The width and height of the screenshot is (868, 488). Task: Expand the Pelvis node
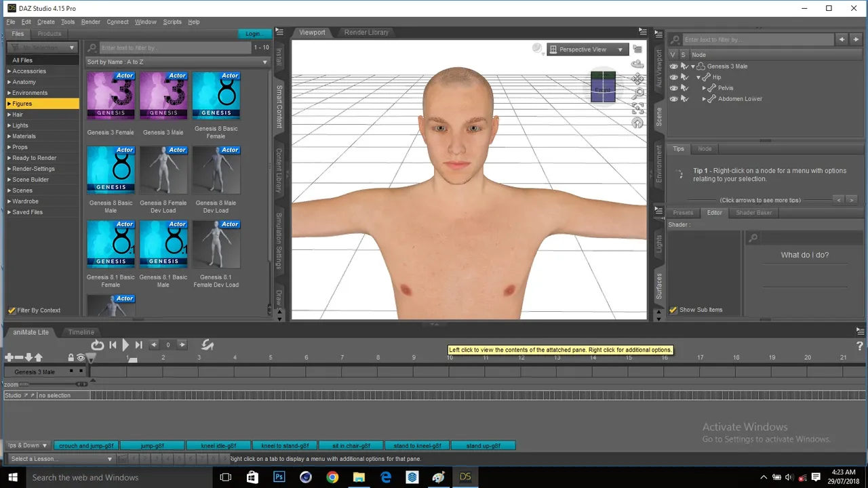704,88
